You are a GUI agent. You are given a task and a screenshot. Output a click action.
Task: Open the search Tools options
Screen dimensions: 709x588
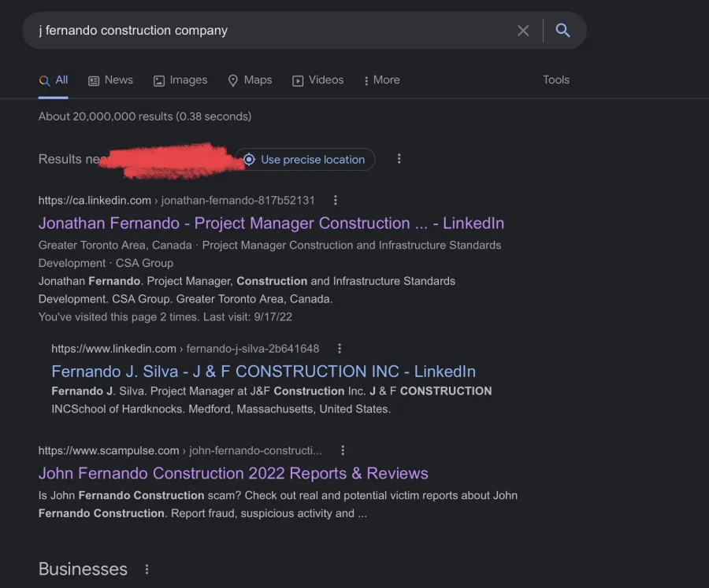(x=556, y=80)
